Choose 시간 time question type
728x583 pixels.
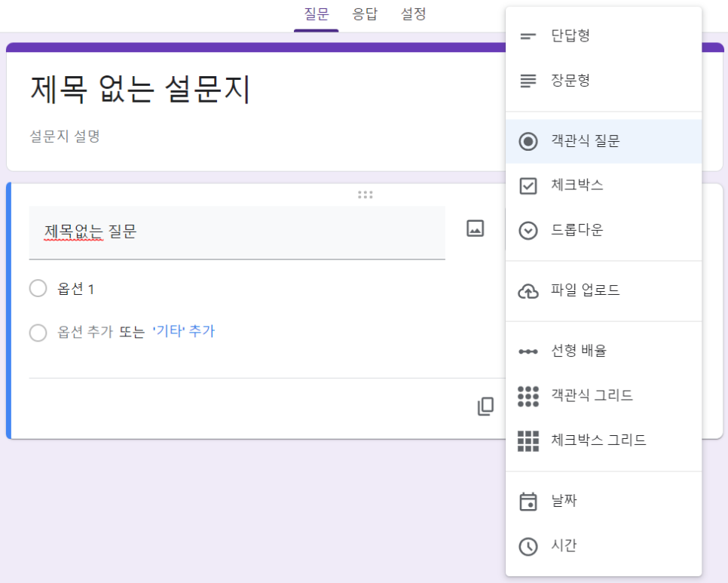pyautogui.click(x=604, y=546)
